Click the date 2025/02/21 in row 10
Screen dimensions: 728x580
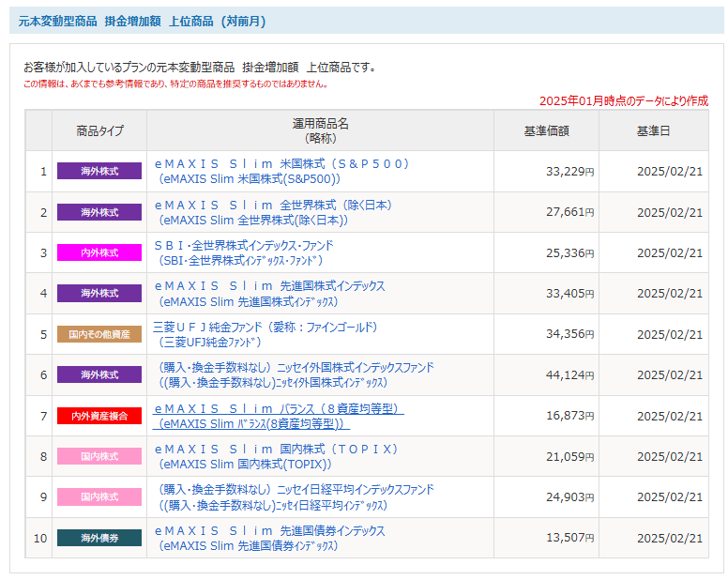click(x=670, y=538)
